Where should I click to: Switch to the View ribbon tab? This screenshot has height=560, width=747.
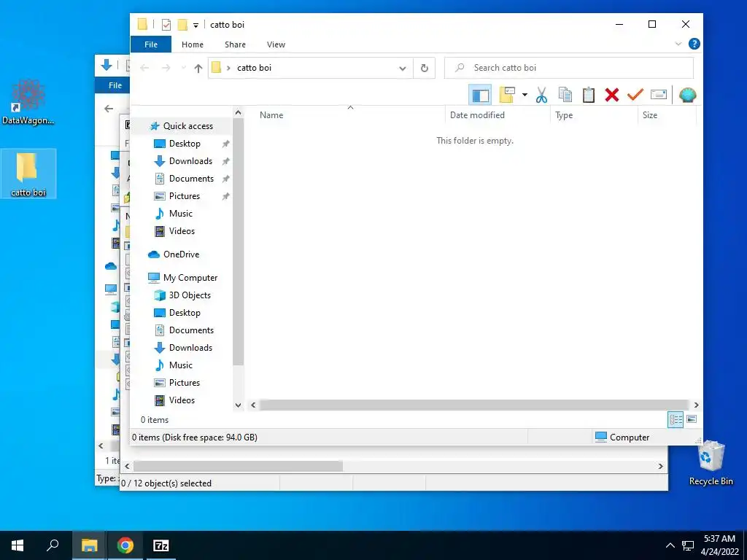coord(276,44)
